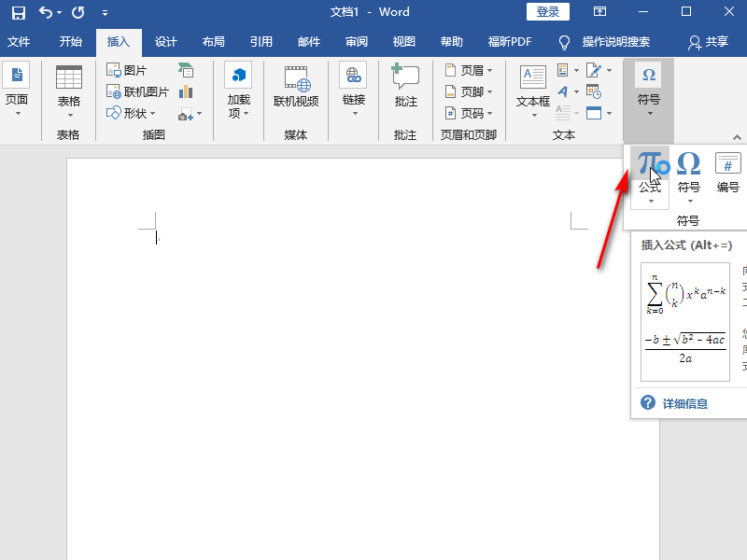Image resolution: width=747 pixels, height=560 pixels.
Task: Open 详细信息 link in the tooltip
Action: pyautogui.click(x=685, y=403)
